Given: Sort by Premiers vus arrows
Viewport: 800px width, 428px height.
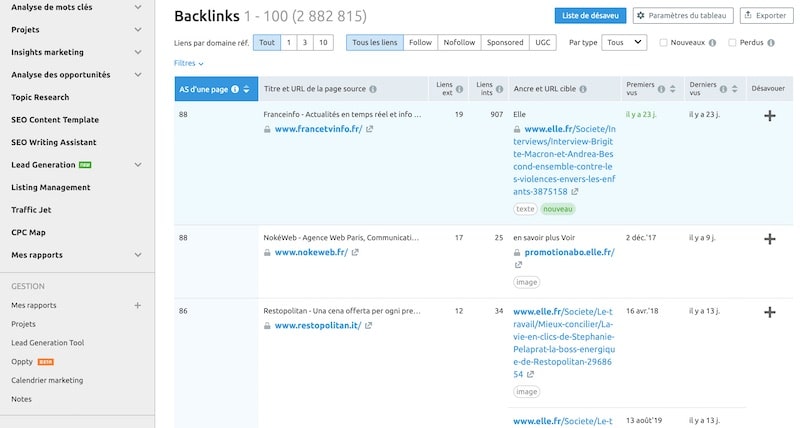Looking at the screenshot, I should coord(672,89).
